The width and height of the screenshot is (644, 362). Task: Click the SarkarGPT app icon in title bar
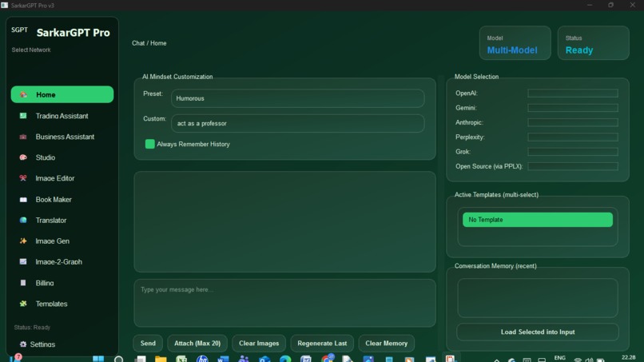click(5, 5)
